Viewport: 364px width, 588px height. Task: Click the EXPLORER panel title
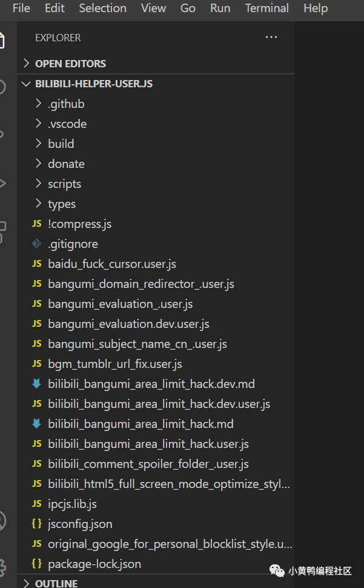coord(58,38)
